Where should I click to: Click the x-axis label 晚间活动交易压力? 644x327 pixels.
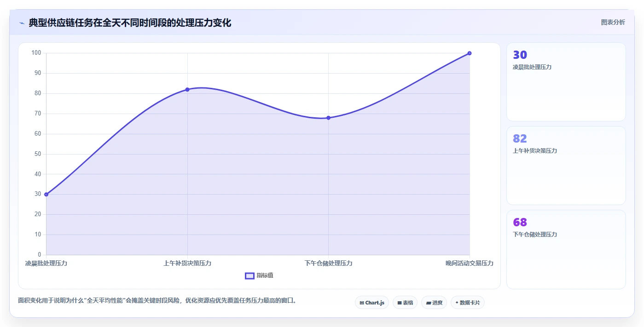(x=470, y=263)
